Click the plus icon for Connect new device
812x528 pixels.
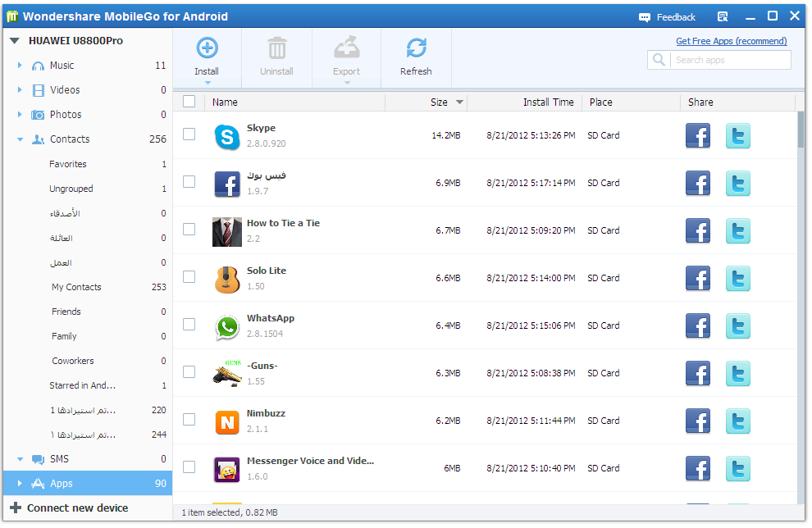16,508
